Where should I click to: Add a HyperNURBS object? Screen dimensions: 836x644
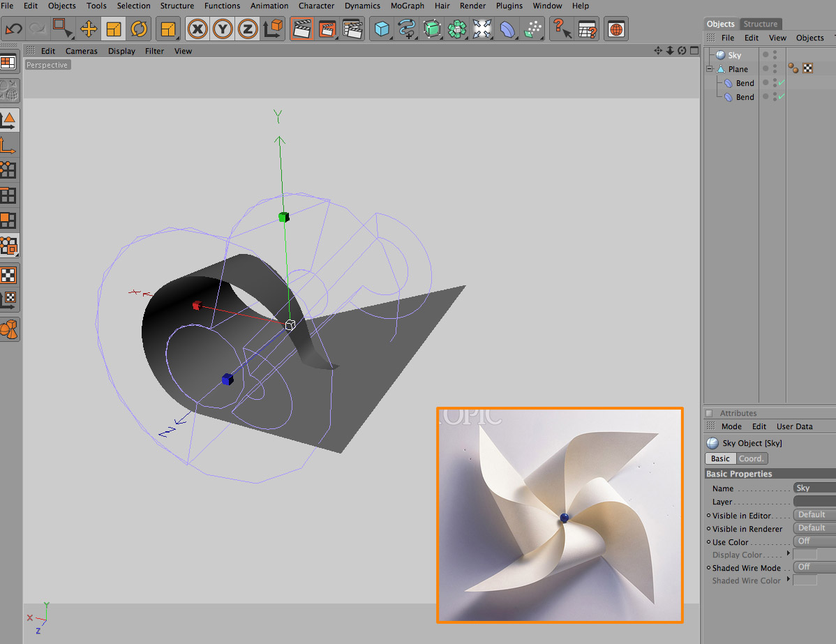click(x=432, y=29)
